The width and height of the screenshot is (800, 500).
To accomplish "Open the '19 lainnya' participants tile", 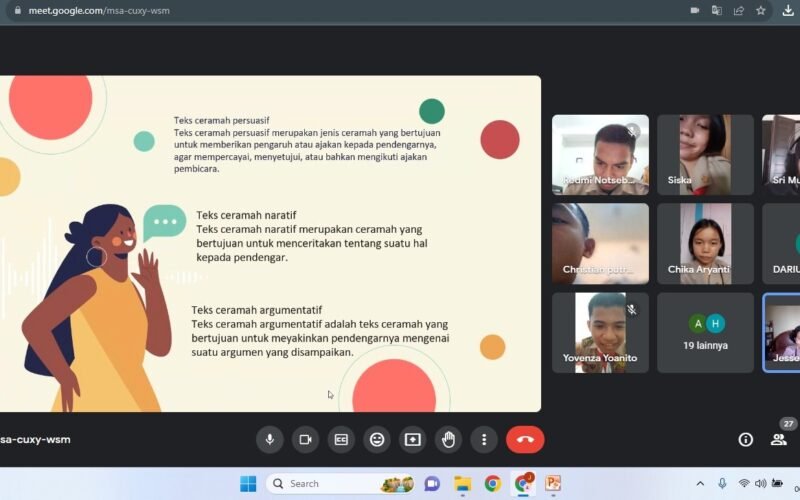I will (705, 332).
